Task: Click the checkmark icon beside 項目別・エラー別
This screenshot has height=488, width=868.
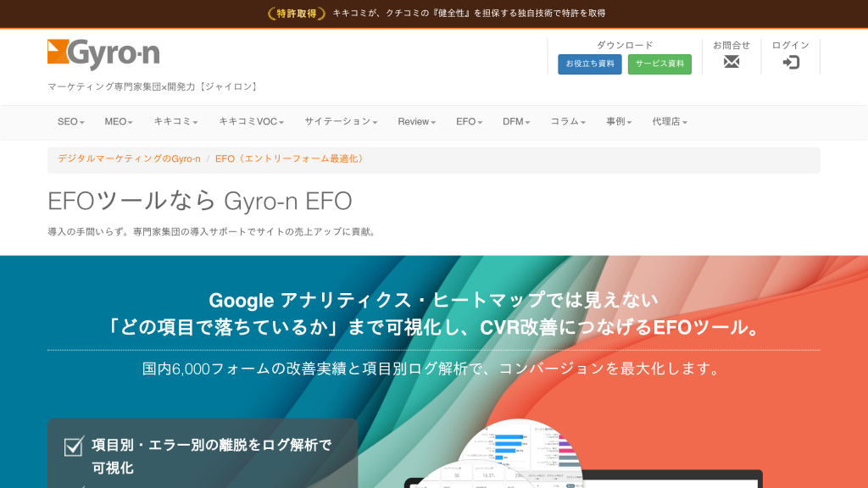Action: tap(74, 446)
